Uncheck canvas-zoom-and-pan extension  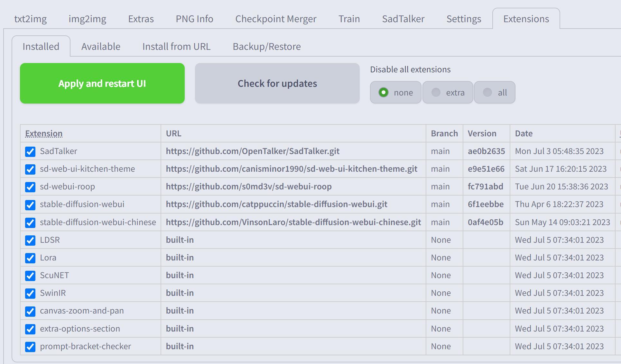tap(30, 311)
